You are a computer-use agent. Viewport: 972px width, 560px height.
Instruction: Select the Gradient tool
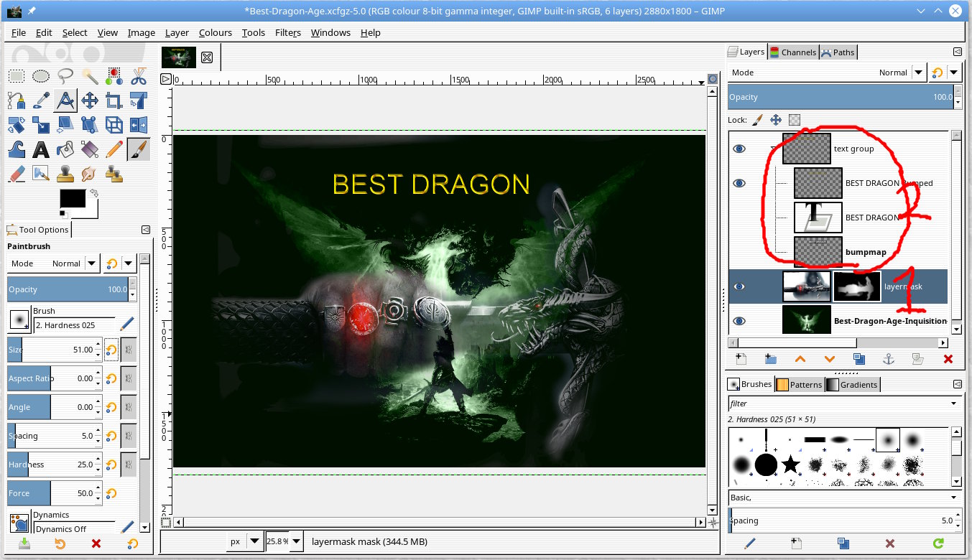90,149
